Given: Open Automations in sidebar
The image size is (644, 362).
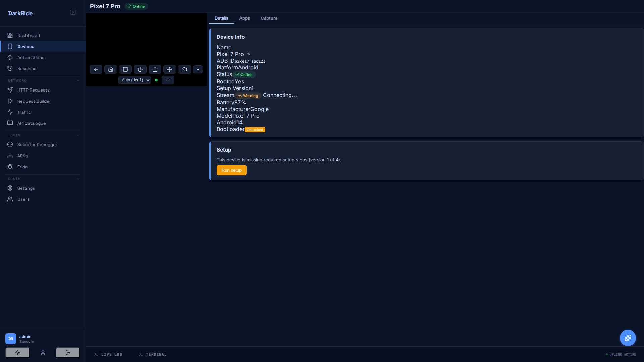Looking at the screenshot, I should click(x=43, y=57).
